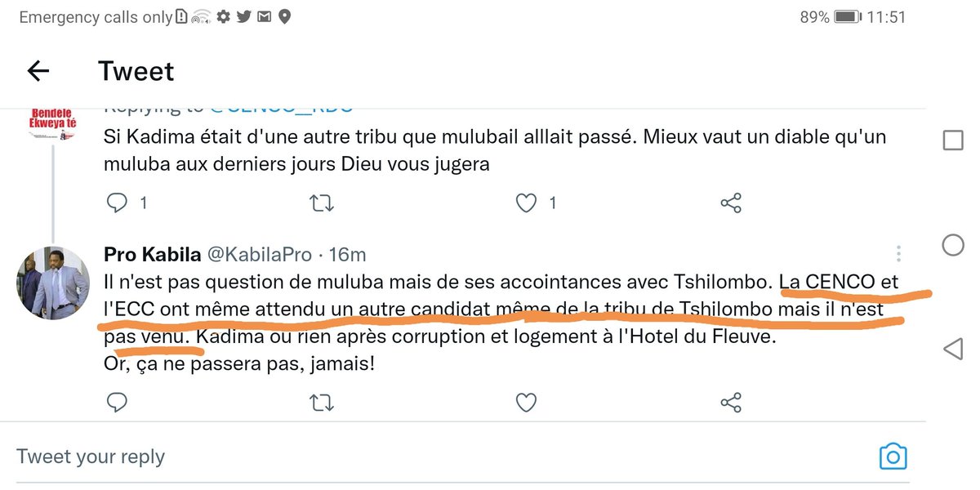Image resolution: width=980 pixels, height=490 pixels.
Task: Reply to the first tweet about Kadima
Action: (118, 202)
